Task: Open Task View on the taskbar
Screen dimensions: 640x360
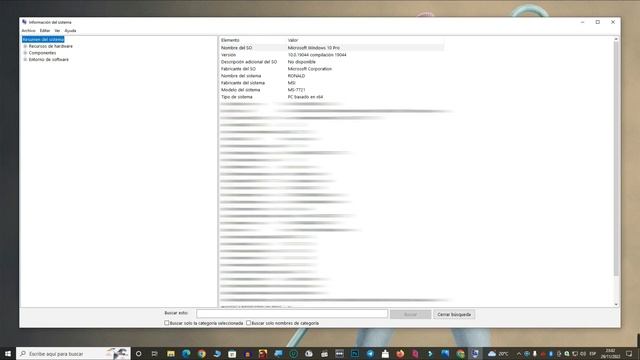Action: (x=154, y=353)
